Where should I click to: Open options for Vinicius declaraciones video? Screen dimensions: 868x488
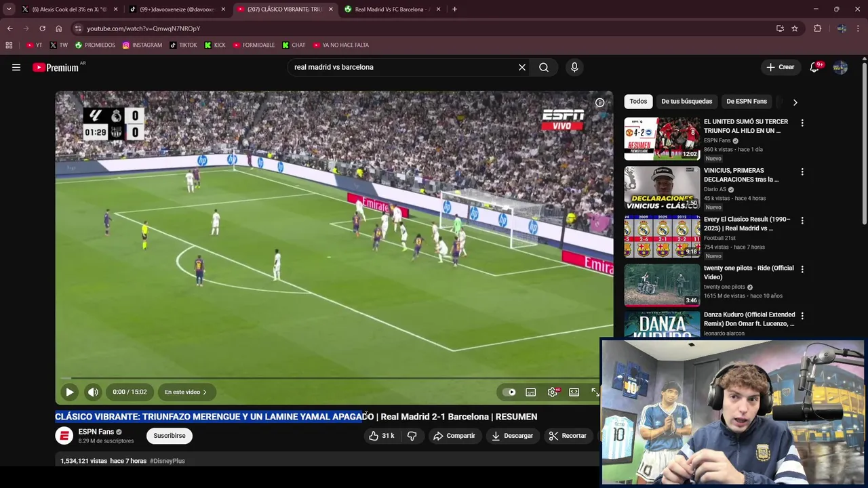(x=802, y=172)
